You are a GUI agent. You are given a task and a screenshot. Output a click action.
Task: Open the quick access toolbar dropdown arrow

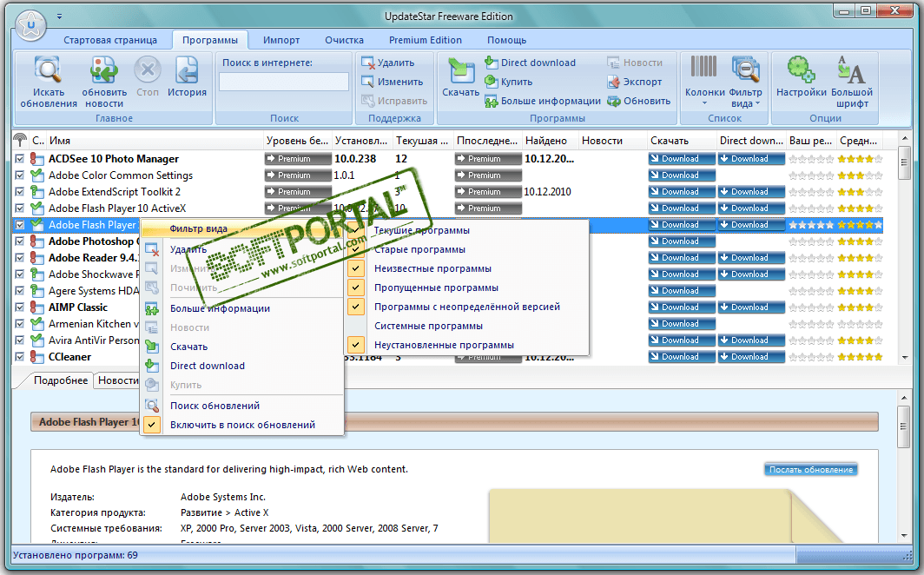60,17
